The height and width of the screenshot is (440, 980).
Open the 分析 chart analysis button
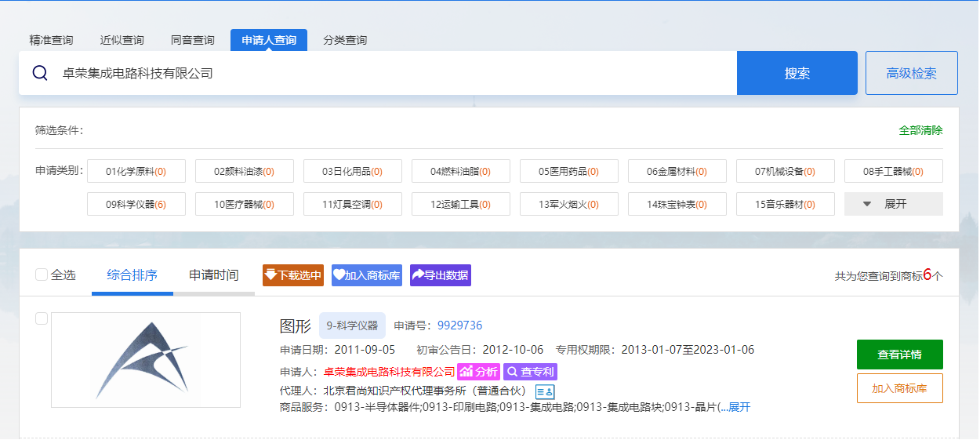coord(478,372)
